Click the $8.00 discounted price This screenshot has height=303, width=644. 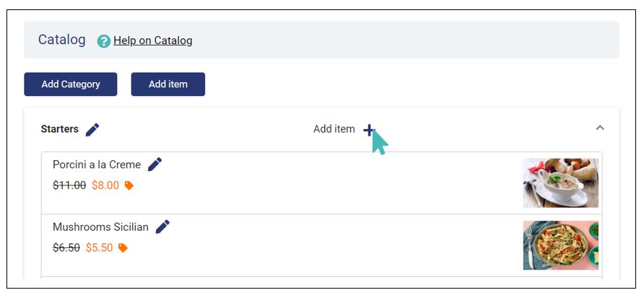[x=105, y=185]
